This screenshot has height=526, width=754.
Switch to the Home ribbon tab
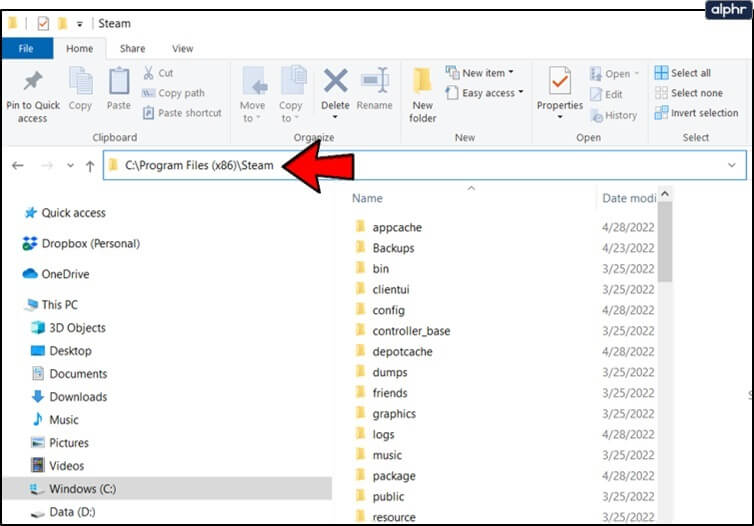[x=79, y=49]
